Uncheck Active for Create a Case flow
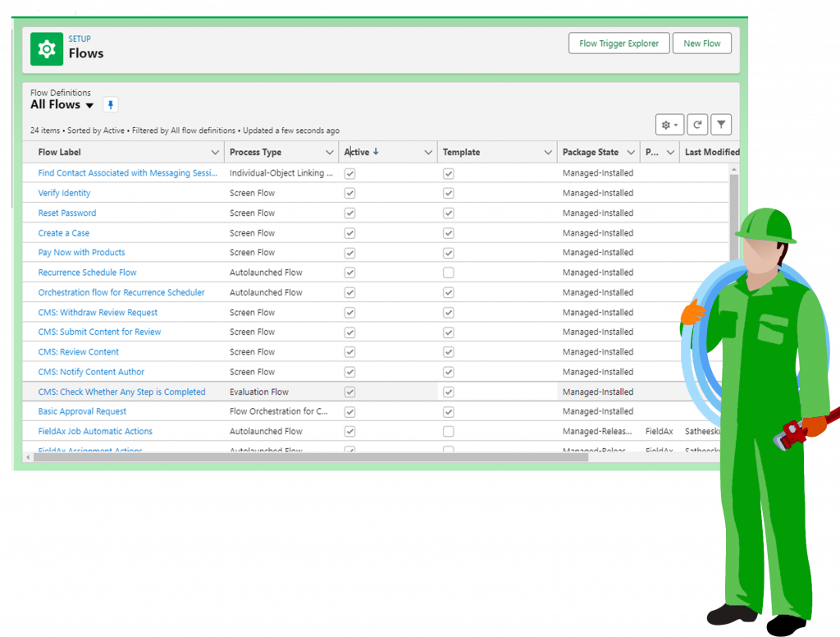840x637 pixels. pyautogui.click(x=349, y=232)
